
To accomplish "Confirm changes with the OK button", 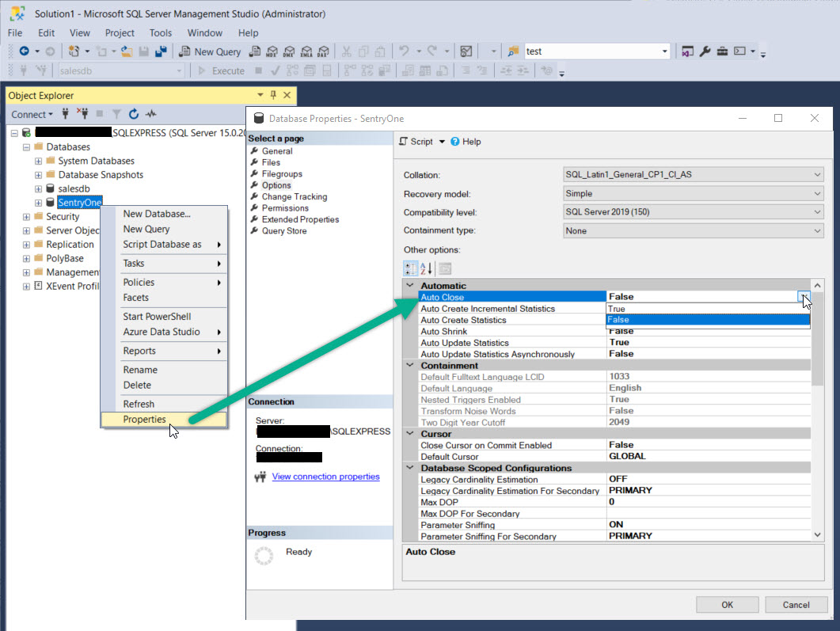I will (x=726, y=604).
